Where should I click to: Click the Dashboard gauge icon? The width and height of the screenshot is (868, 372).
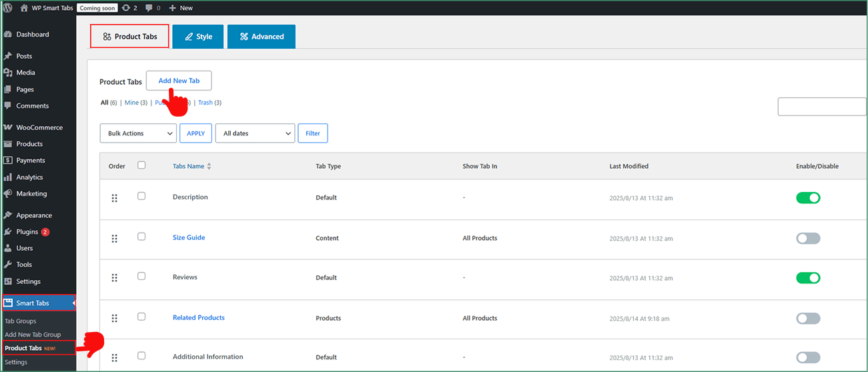pos(8,34)
